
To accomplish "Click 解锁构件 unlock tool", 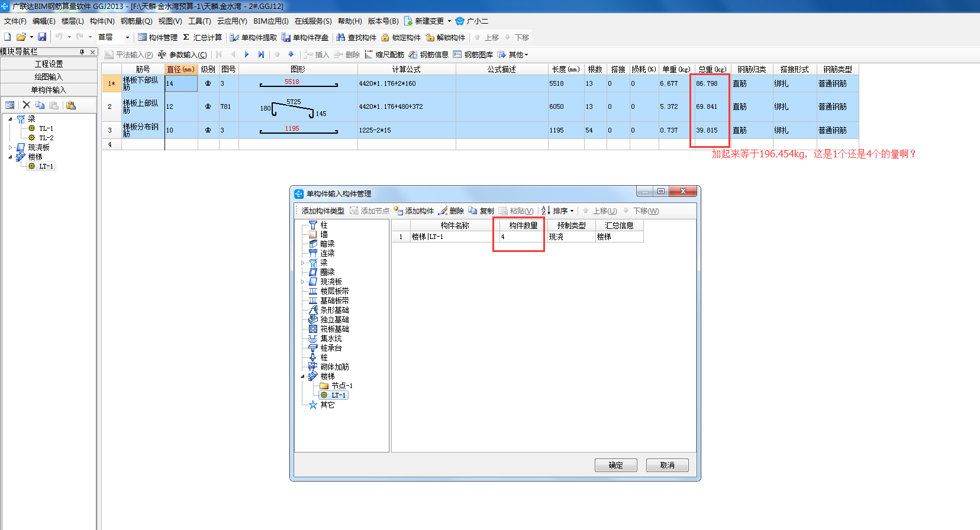I will point(445,37).
